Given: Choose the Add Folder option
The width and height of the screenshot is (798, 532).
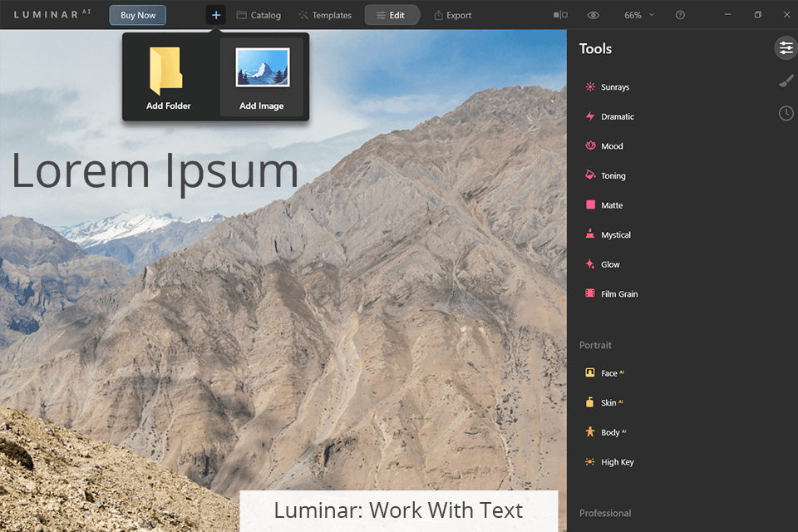Looking at the screenshot, I should [169, 78].
